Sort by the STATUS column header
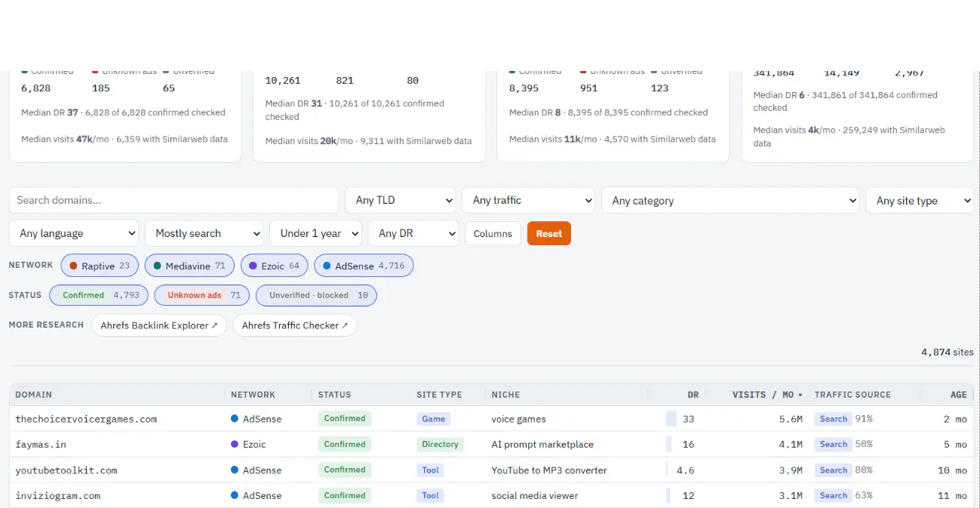The image size is (980, 508). (x=335, y=395)
